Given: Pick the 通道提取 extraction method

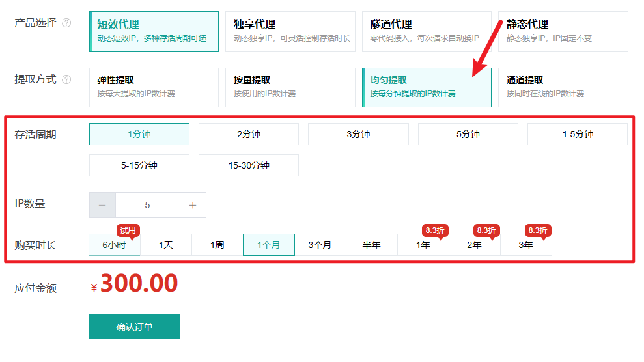Looking at the screenshot, I should (563, 87).
